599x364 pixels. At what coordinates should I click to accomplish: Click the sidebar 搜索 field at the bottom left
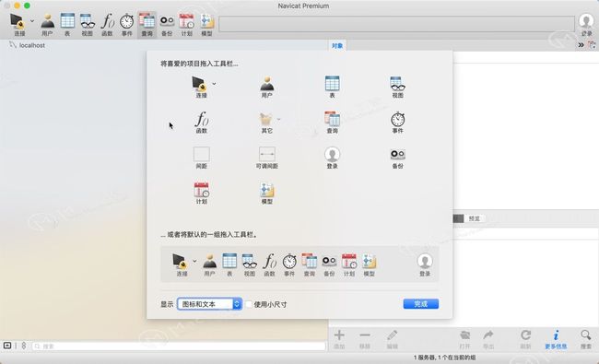179,346
